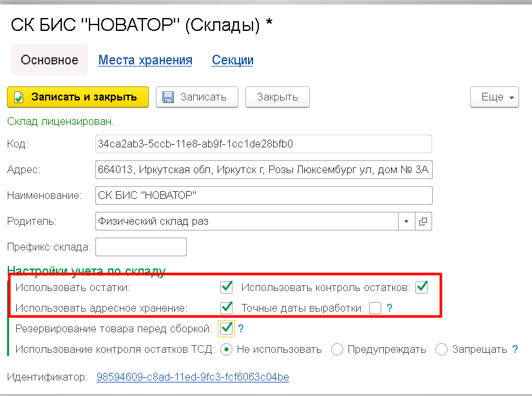Click the Записать button
Viewport: 532px width, 396px height.
[197, 97]
